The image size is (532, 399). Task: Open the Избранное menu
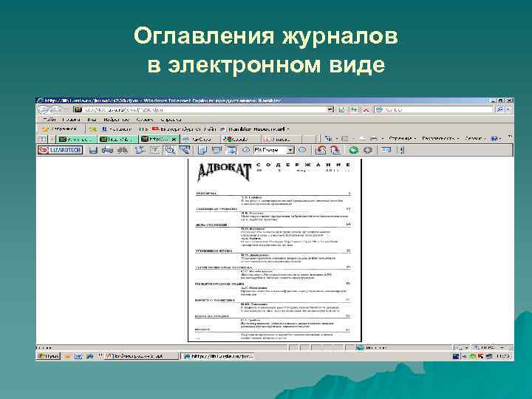[x=117, y=120]
